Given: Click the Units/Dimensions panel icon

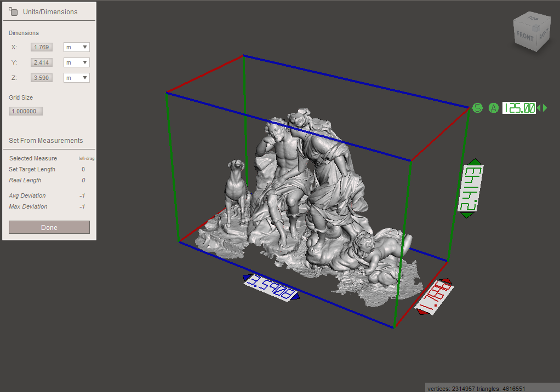Looking at the screenshot, I should tap(13, 11).
